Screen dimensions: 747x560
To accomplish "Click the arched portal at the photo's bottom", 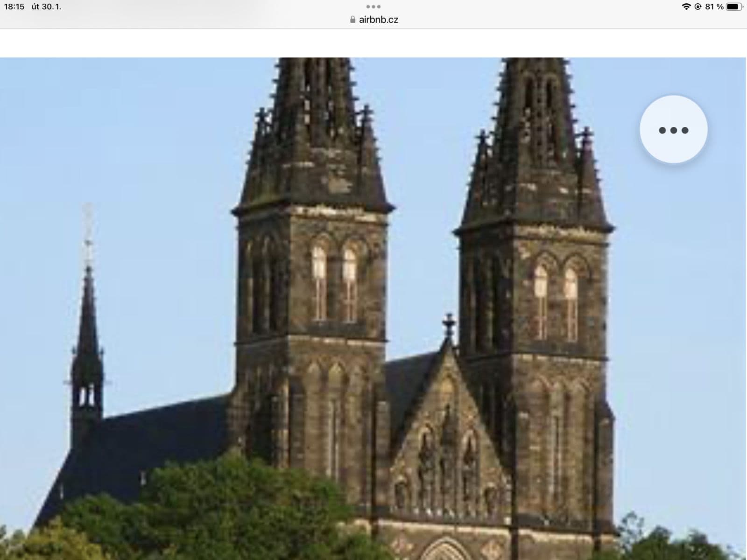I will [x=447, y=550].
